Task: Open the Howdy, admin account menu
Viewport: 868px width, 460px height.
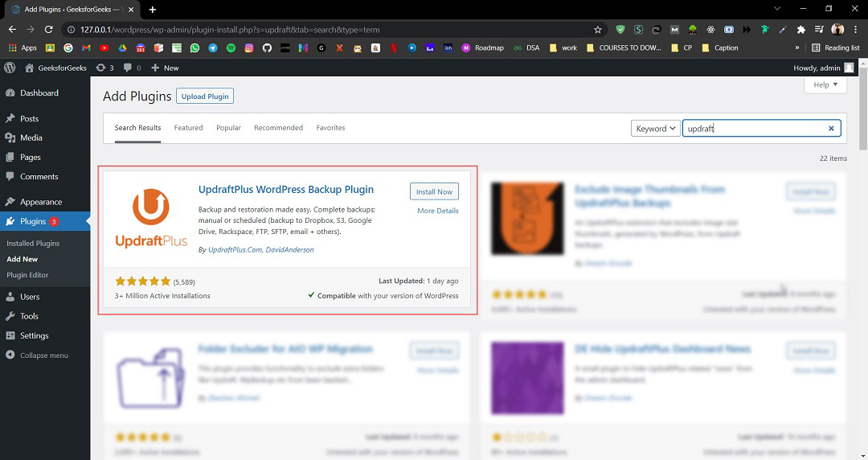Action: (x=824, y=68)
